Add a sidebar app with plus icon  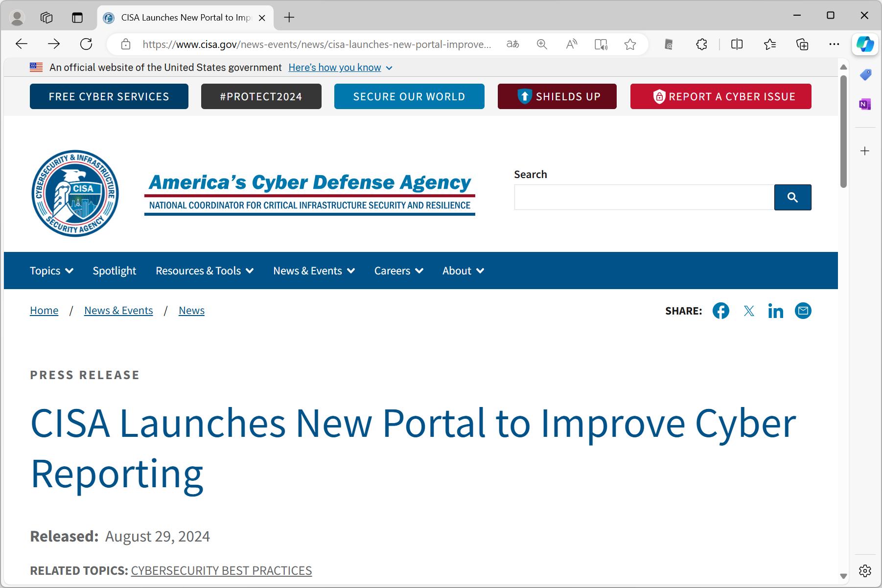[865, 151]
